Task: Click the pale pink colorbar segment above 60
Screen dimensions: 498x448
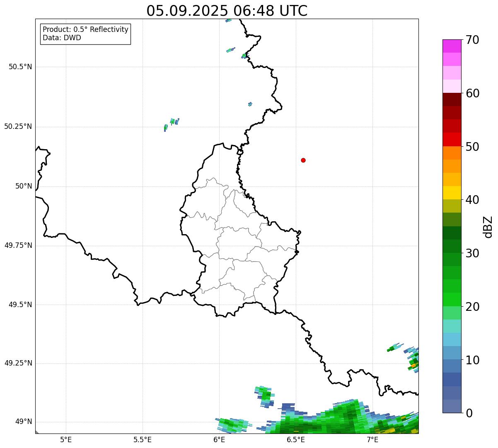Action: click(x=452, y=86)
